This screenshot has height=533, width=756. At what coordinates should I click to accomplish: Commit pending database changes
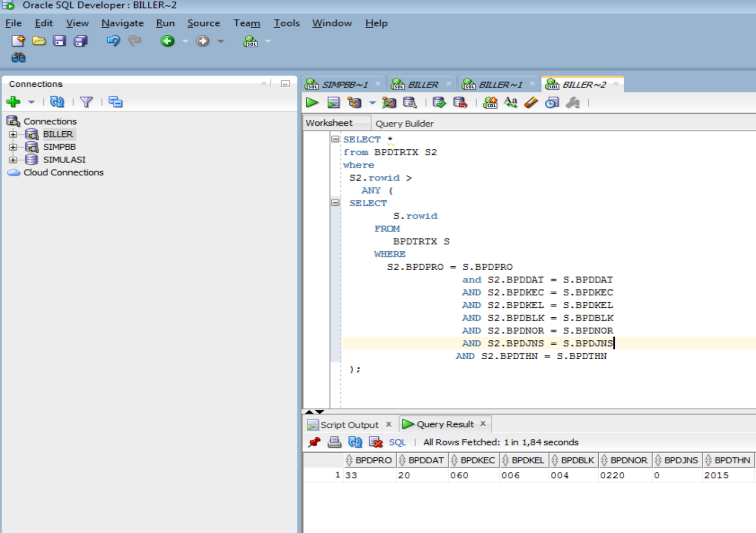coord(439,102)
